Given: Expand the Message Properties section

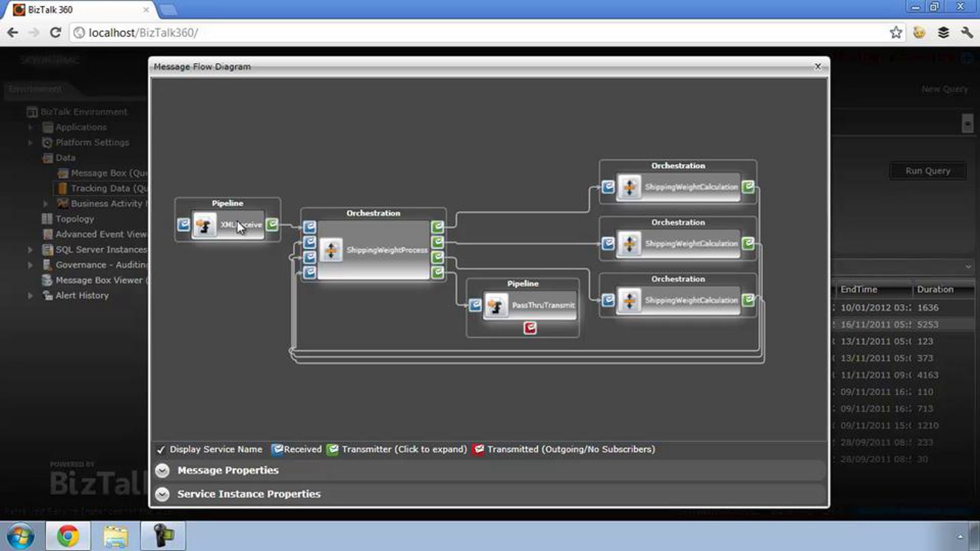Looking at the screenshot, I should coord(162,471).
